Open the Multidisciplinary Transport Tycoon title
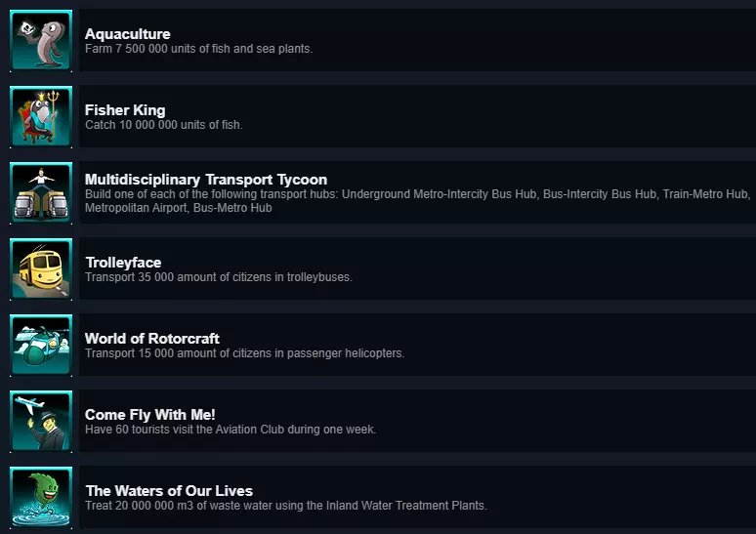The height and width of the screenshot is (534, 756). point(206,180)
